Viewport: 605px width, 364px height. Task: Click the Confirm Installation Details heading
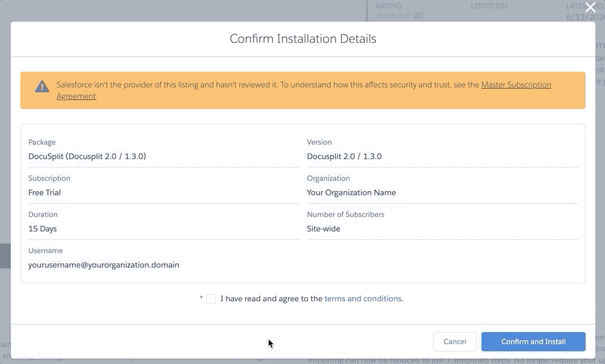[x=303, y=39]
